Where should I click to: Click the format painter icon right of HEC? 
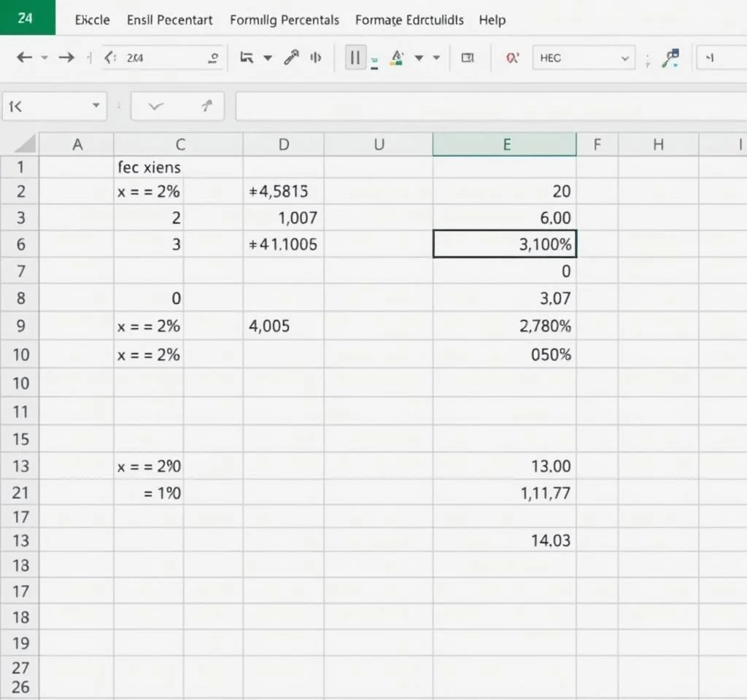(669, 58)
